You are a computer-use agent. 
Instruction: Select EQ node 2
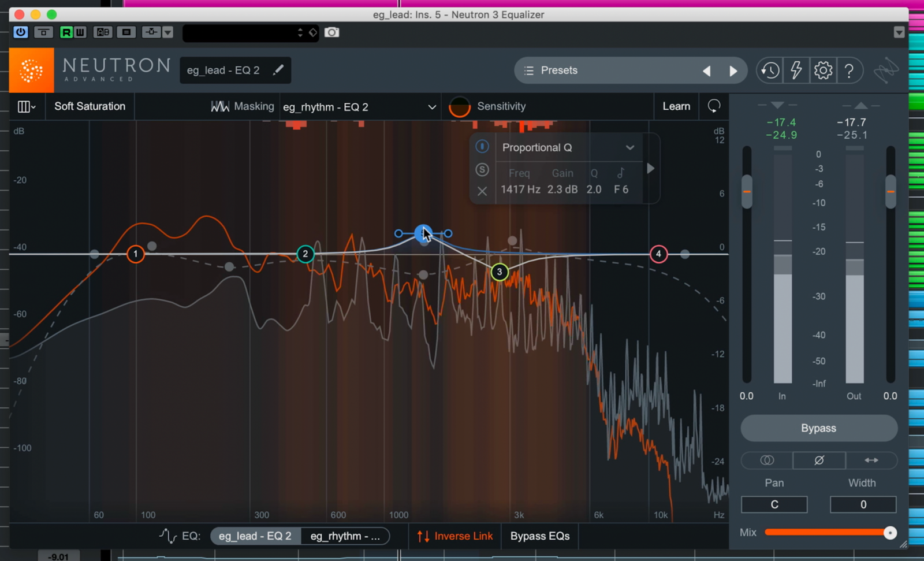point(305,254)
